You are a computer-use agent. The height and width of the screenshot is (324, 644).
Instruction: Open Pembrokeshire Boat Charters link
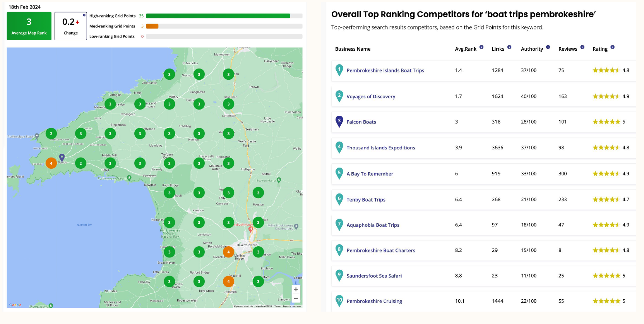(x=381, y=250)
